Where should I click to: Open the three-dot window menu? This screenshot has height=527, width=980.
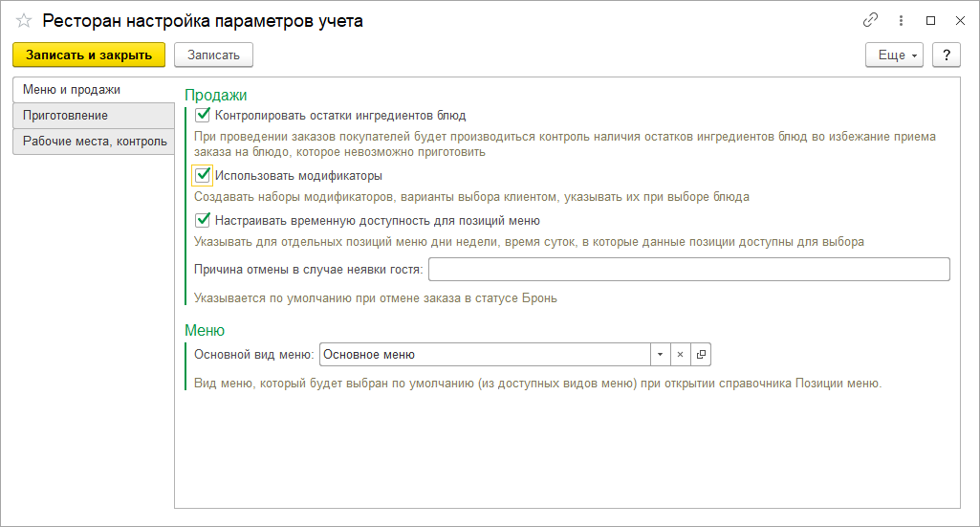pos(900,20)
